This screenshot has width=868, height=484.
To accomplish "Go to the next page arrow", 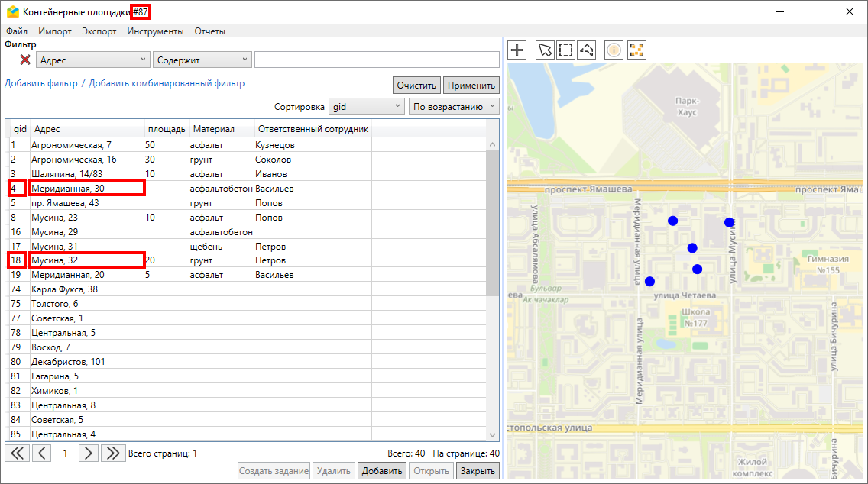I will (89, 453).
